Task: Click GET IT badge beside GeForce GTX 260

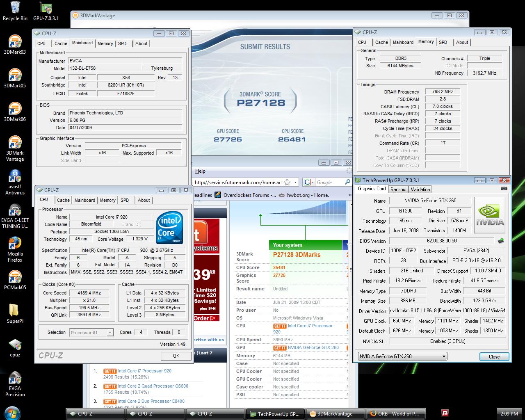Action: [x=280, y=348]
